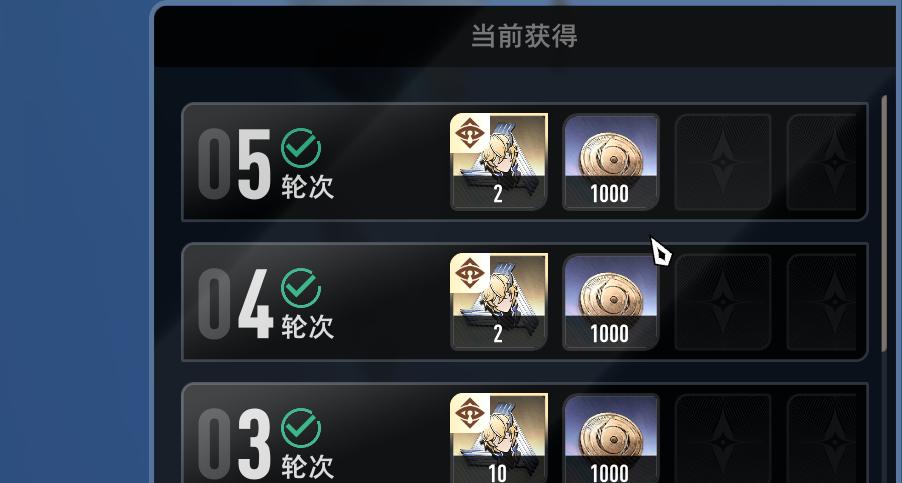
Task: Click the green checkmark for round 05
Action: click(x=301, y=148)
